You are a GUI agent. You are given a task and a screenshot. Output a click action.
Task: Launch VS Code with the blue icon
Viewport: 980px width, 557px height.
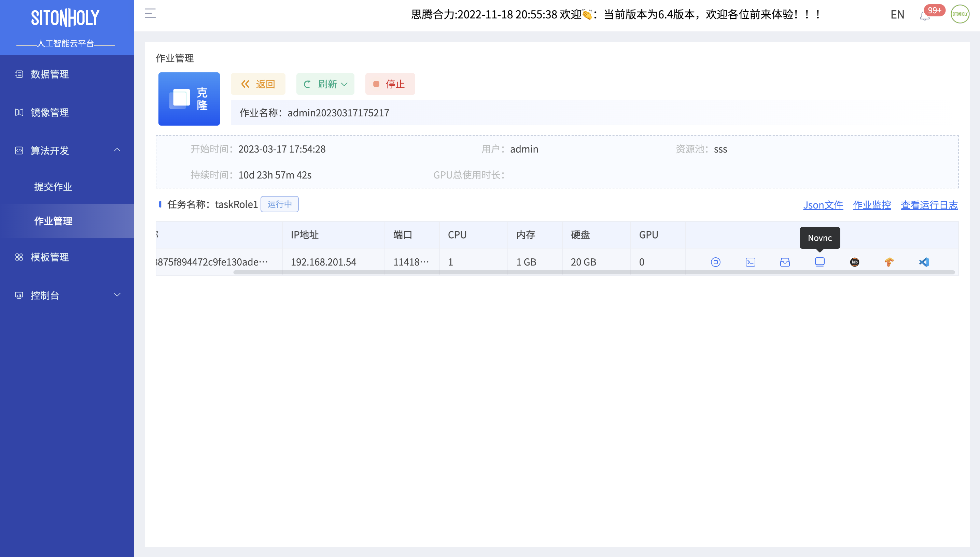[x=924, y=262]
